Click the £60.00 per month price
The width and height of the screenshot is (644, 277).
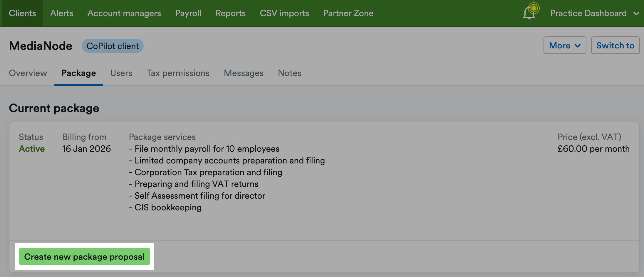tap(593, 149)
